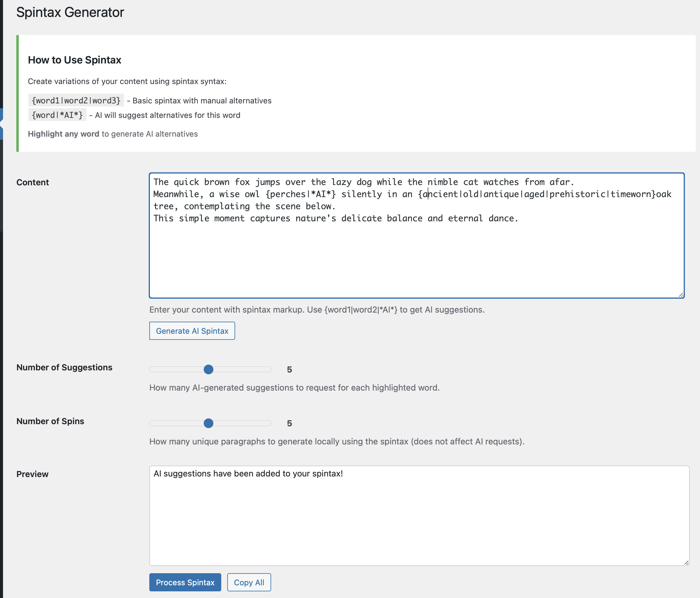Image resolution: width=700 pixels, height=598 pixels.
Task: Click the Number of Spins slider handle
Action: 209,423
